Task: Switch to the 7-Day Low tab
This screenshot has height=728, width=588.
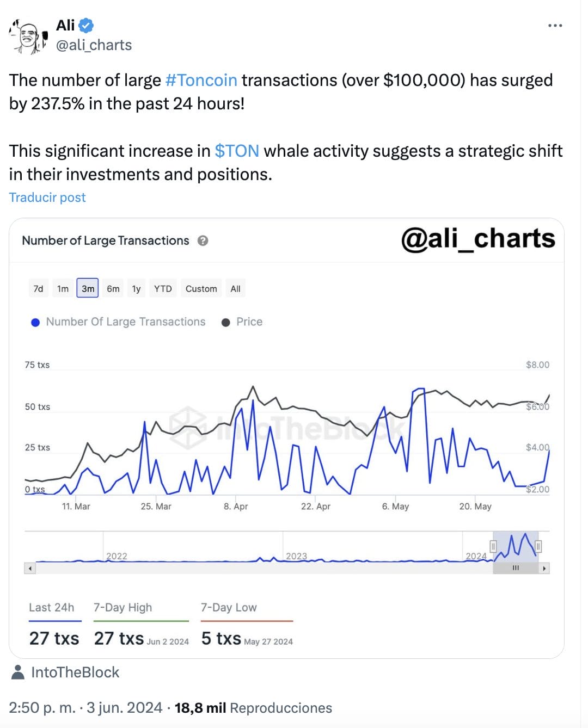Action: coord(229,608)
